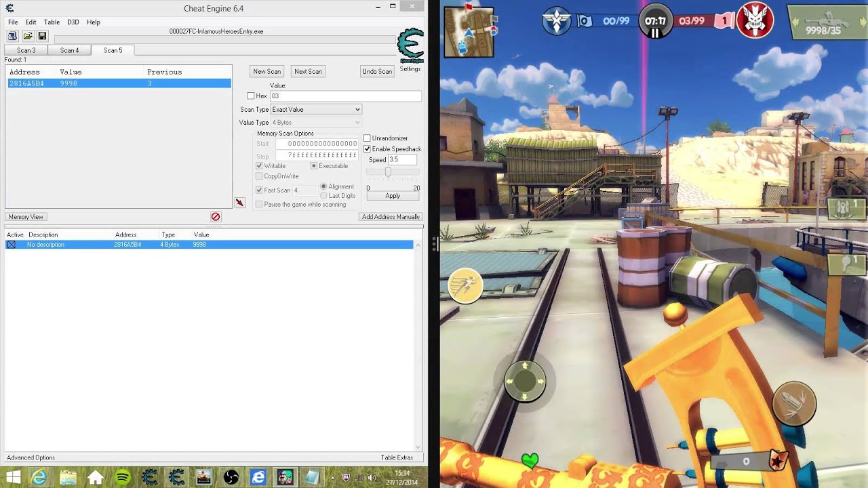This screenshot has width=868, height=488.
Task: Click the Apply speedhack button
Action: tap(393, 196)
